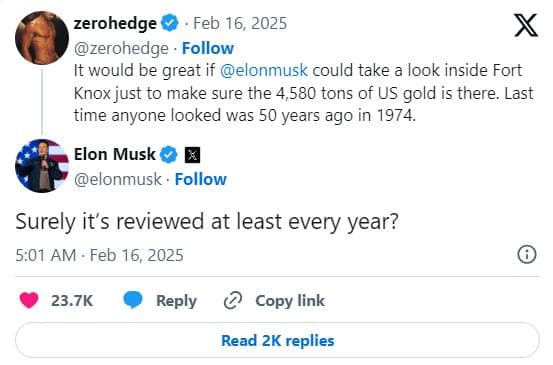Image resolution: width=553 pixels, height=365 pixels.
Task: Open zerohedge profile avatar
Action: (42, 38)
